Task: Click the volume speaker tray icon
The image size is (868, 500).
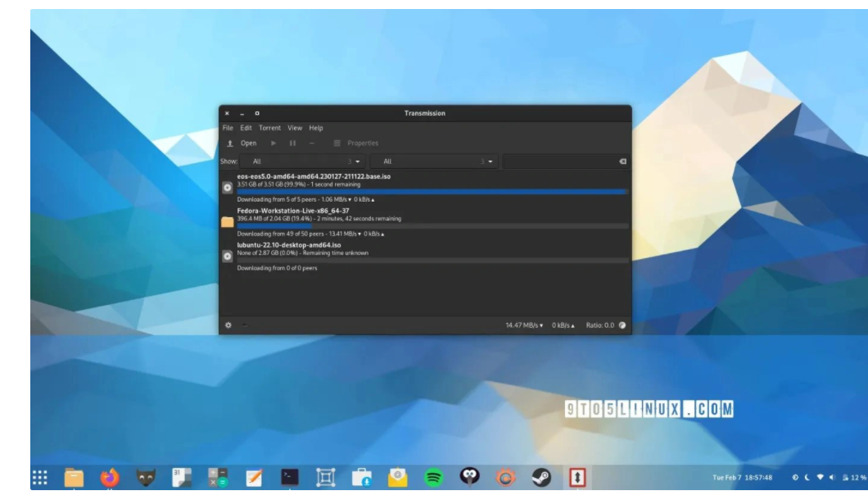Action: 832,477
